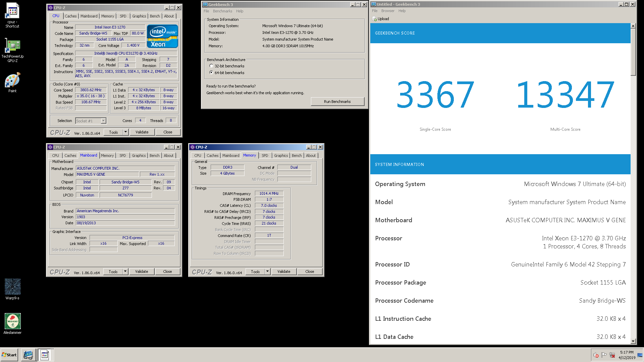Launch the Paint desktop icon
The width and height of the screenshot is (644, 362).
tap(12, 82)
